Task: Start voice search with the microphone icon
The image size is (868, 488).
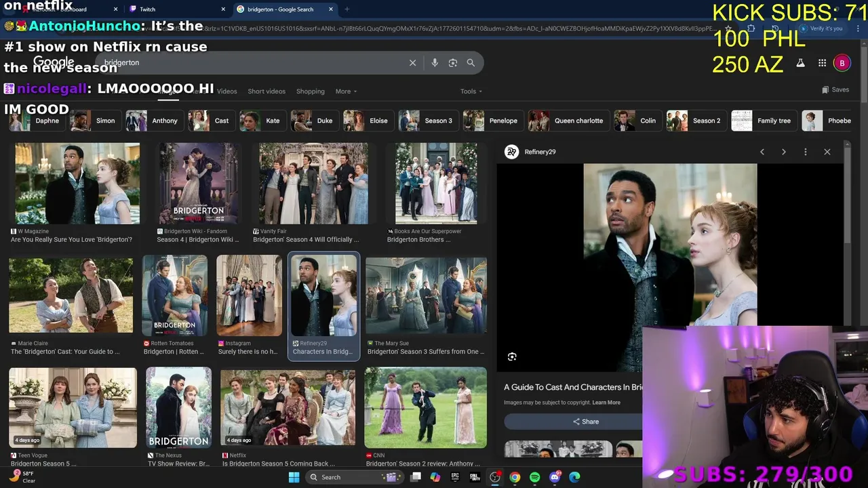Action: [435, 62]
